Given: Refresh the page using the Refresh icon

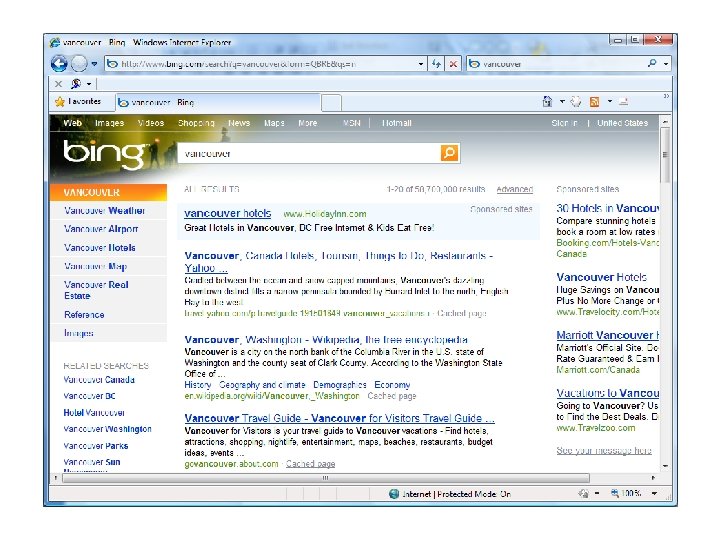Looking at the screenshot, I should pos(436,64).
